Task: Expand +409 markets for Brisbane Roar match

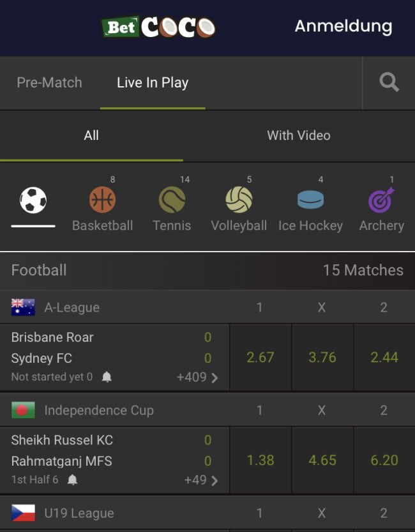Action: tap(197, 377)
